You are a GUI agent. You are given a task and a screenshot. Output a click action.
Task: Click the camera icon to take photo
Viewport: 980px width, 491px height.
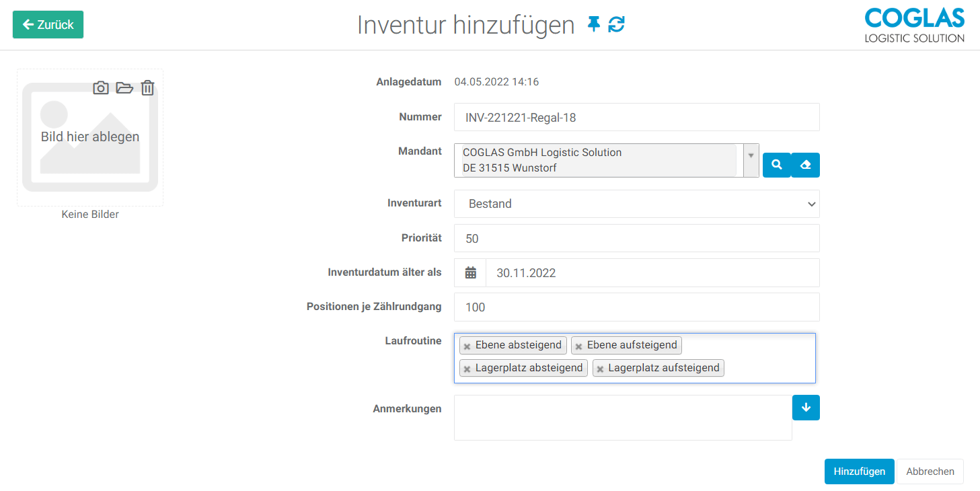[101, 88]
